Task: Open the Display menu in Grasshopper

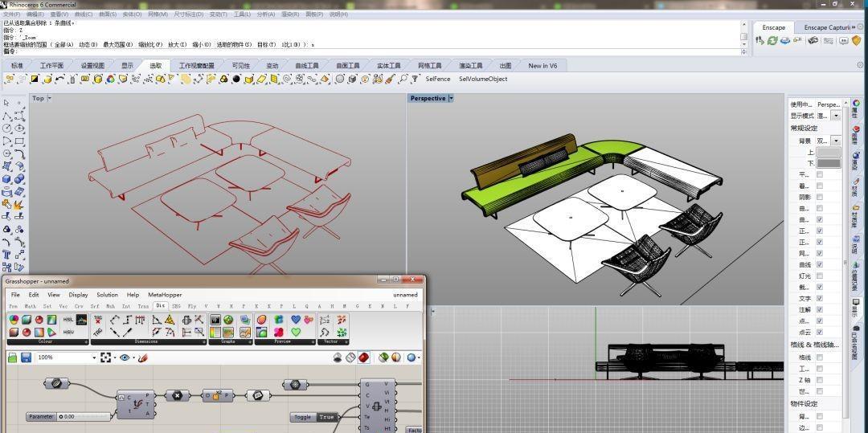Action: click(78, 295)
